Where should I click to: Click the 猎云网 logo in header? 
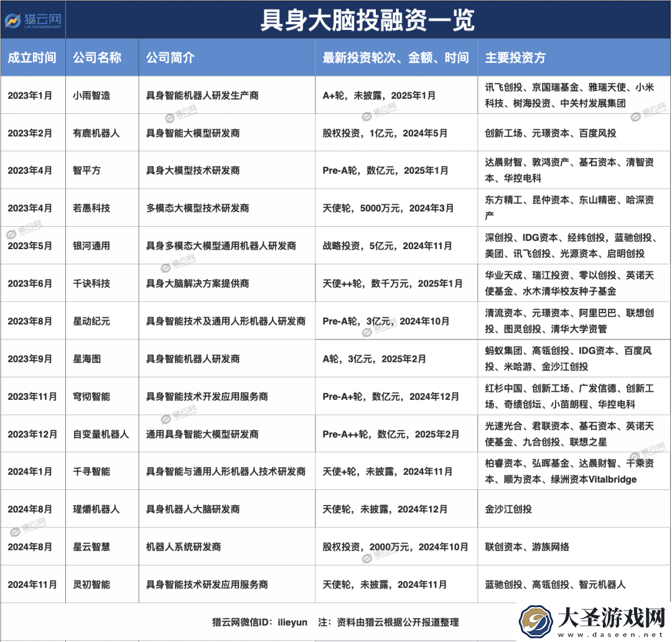32,20
